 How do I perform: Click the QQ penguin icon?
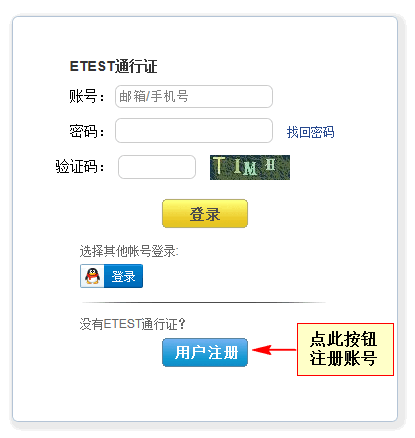92,276
